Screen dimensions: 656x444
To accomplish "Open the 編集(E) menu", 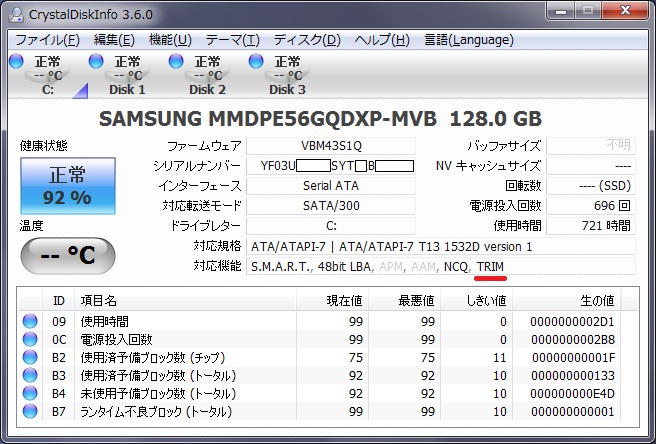I will point(114,40).
